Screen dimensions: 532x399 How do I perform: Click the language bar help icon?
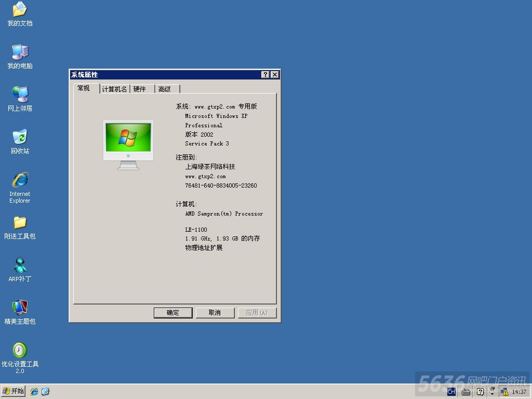pos(480,392)
